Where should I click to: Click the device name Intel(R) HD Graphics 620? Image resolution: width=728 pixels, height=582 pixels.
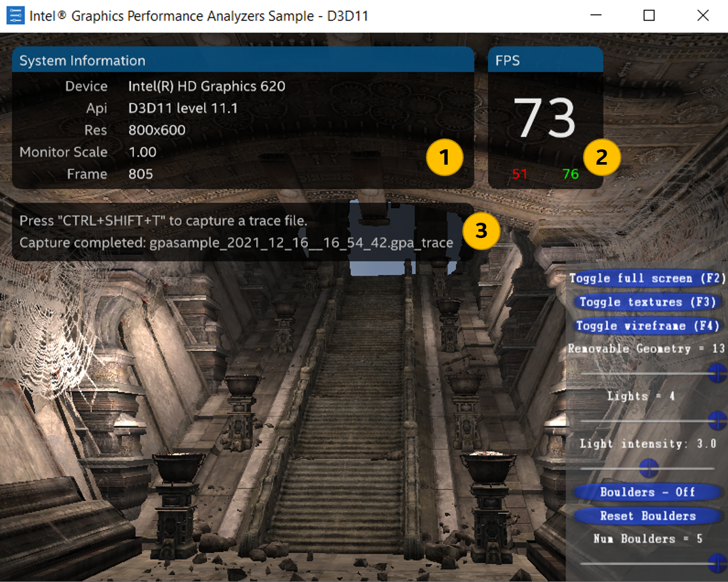207,86
